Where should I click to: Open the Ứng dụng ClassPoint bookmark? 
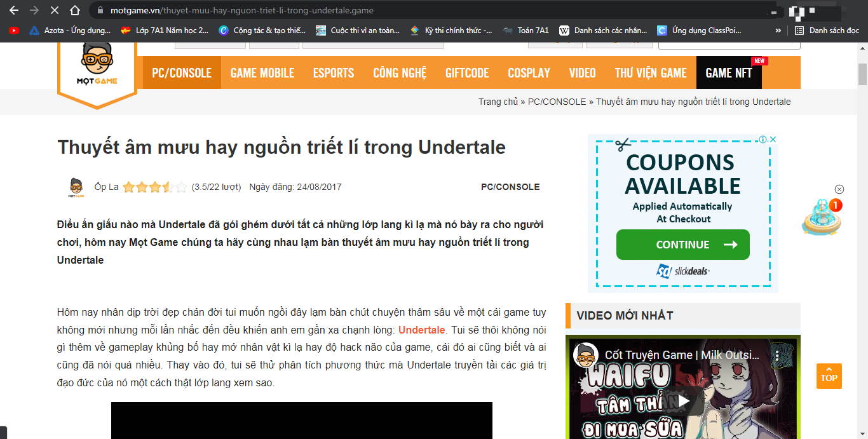tap(698, 30)
